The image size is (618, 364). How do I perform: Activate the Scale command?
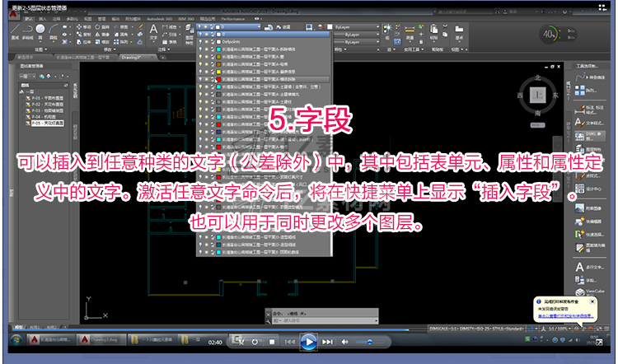(102, 41)
